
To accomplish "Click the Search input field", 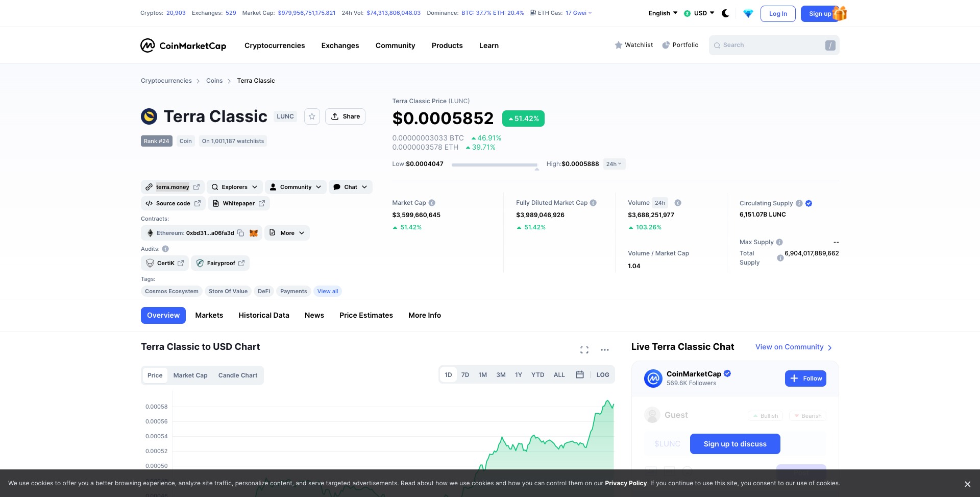I will (774, 45).
